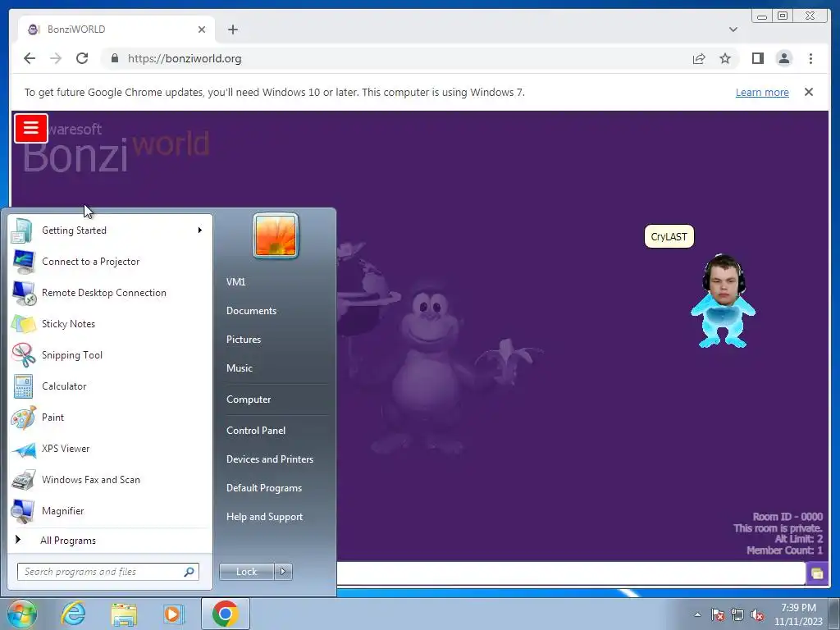840x630 pixels.
Task: Start the Magnifier tool
Action: pos(110,510)
